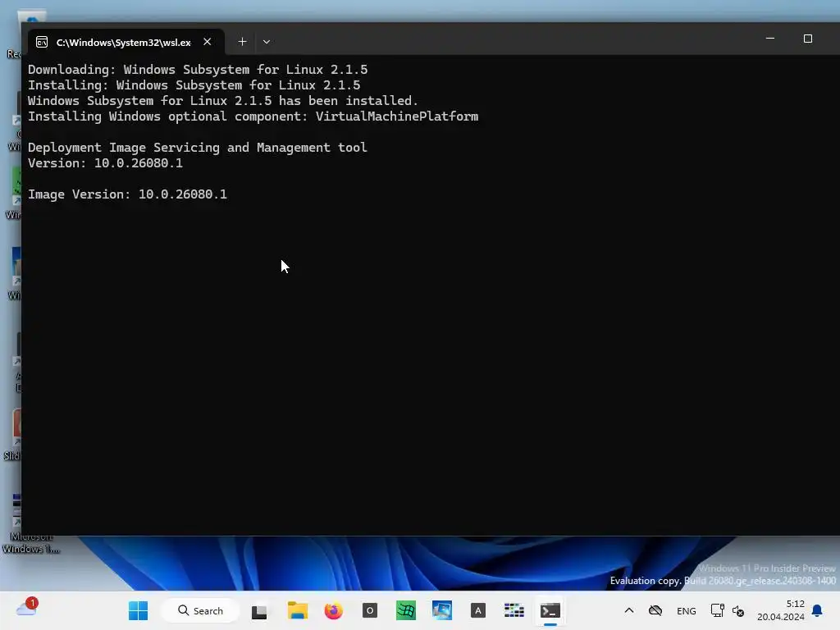
Task: Open network status tray icon
Action: point(717,610)
